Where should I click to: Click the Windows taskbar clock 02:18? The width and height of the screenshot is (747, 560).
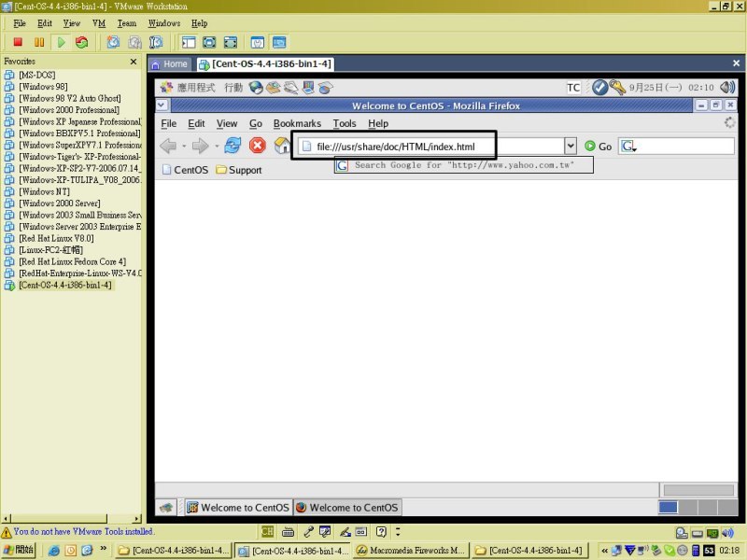[x=729, y=551]
